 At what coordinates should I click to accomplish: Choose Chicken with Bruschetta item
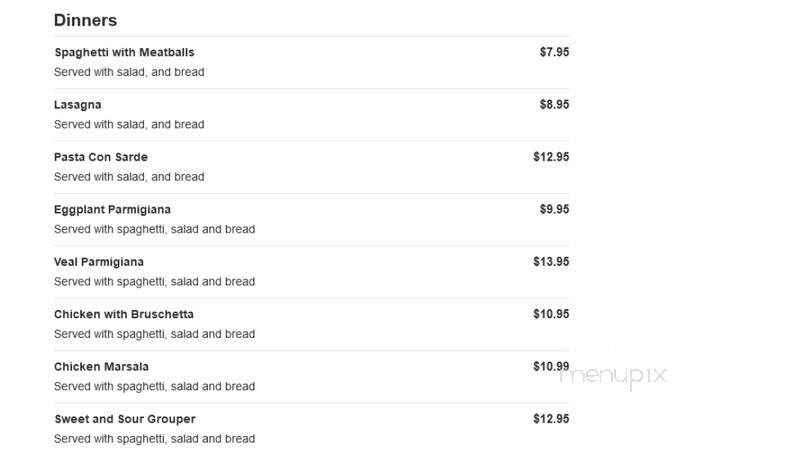[124, 314]
